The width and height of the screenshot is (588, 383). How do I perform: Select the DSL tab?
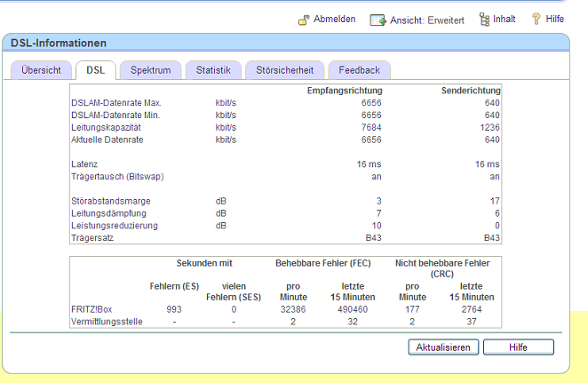[96, 70]
